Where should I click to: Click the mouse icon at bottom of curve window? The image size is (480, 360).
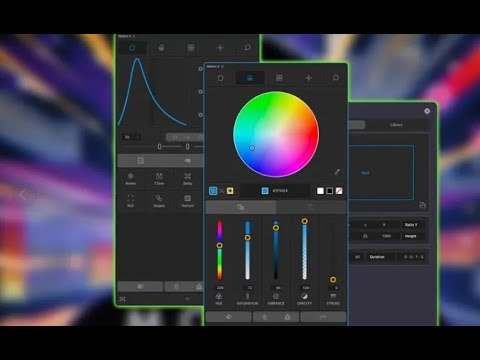coord(176,286)
